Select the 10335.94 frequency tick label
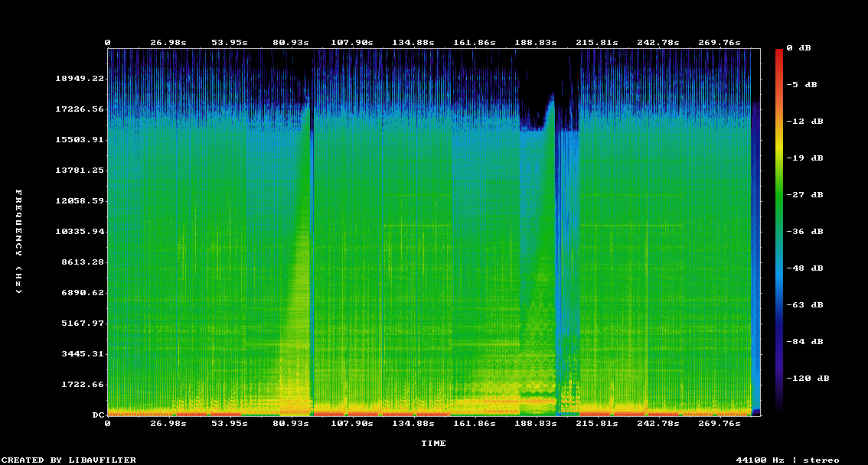 80,232
